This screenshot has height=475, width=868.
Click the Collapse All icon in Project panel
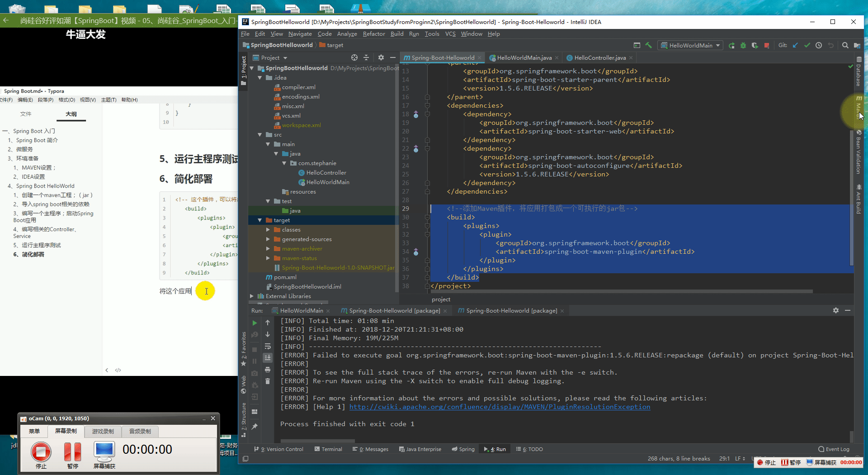366,57
